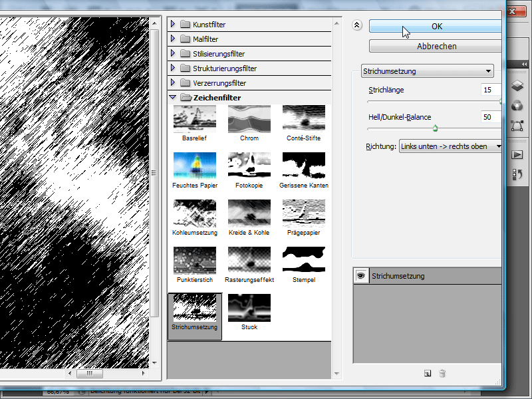Pick the Fotokopie filter thumbnail

point(249,166)
